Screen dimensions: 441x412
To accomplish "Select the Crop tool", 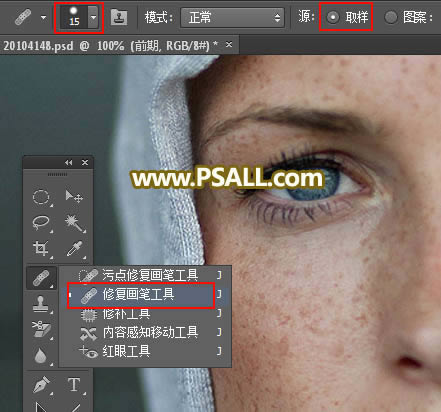I will pos(41,248).
